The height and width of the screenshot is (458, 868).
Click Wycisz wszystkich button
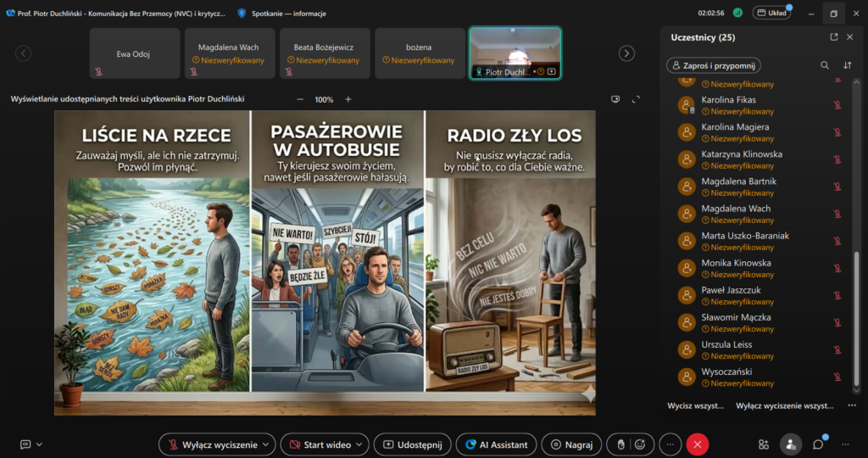(x=695, y=405)
